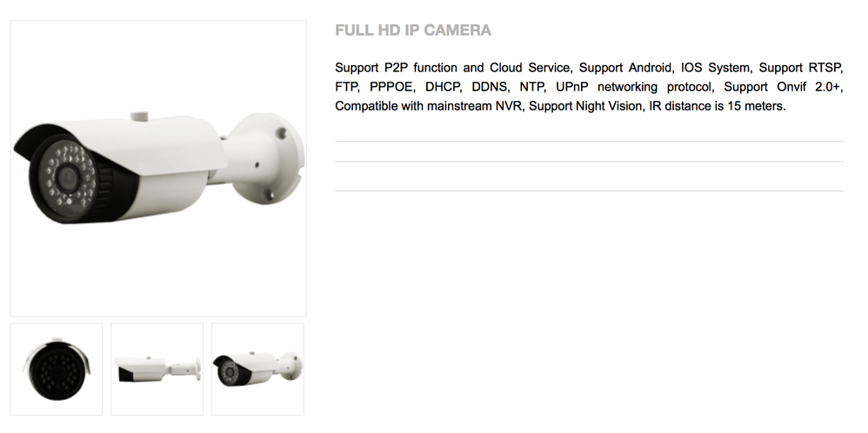Click the large main camera product image
Image resolution: width=868 pixels, height=433 pixels.
tap(158, 169)
